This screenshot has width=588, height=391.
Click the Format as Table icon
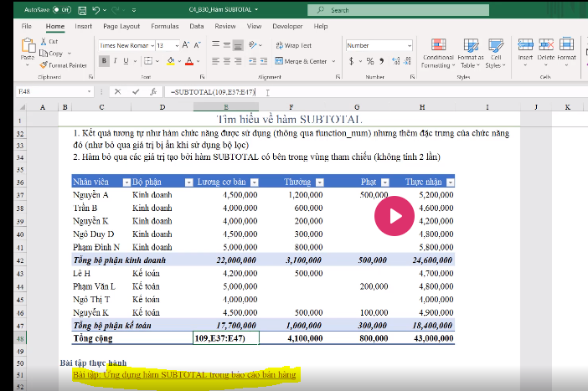pyautogui.click(x=469, y=49)
